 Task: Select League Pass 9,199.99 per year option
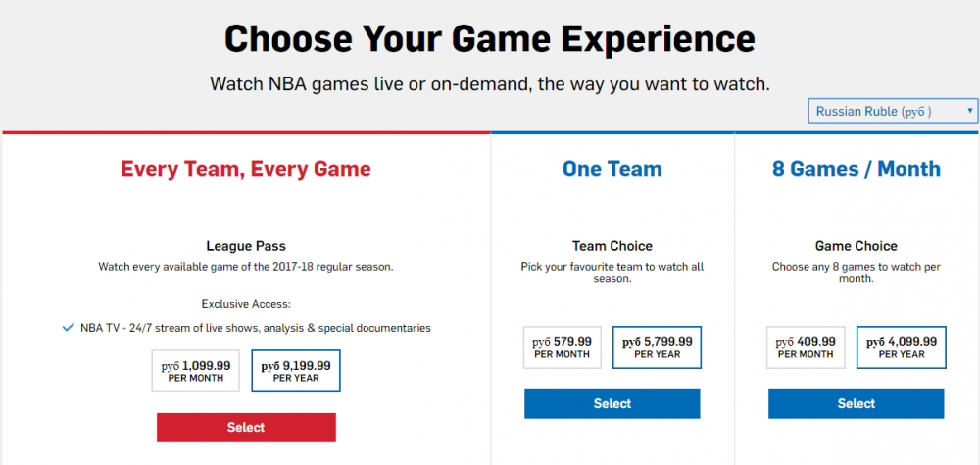pyautogui.click(x=296, y=371)
